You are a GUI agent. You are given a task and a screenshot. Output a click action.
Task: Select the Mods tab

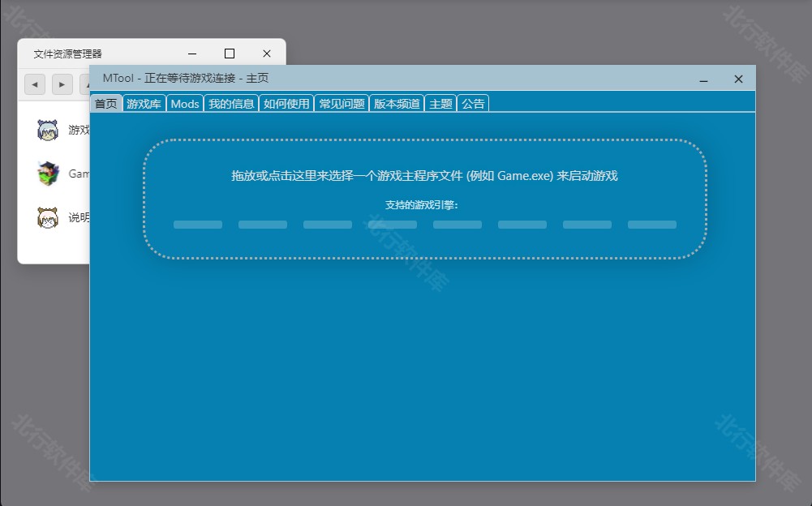(185, 104)
